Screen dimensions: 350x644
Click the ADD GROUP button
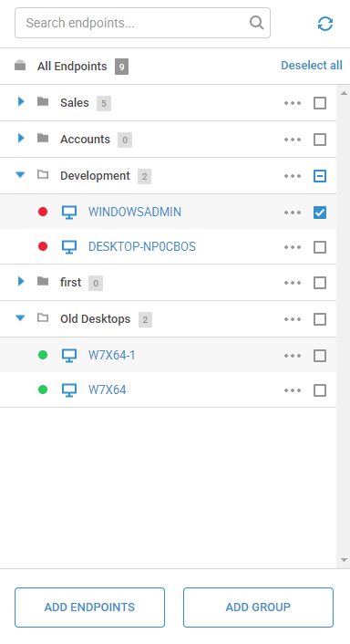click(x=258, y=608)
